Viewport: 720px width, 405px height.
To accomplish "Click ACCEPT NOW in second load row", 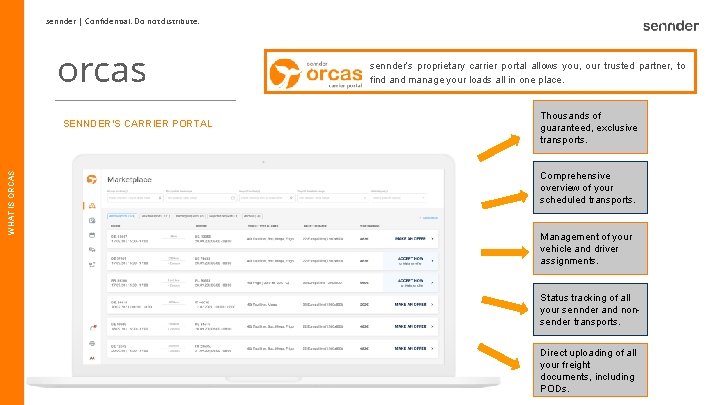I will [x=411, y=259].
